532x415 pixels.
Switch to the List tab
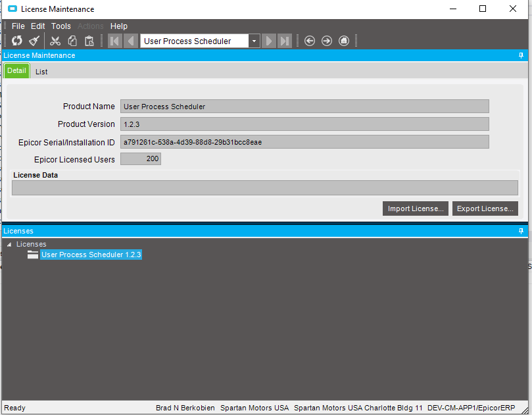[41, 72]
